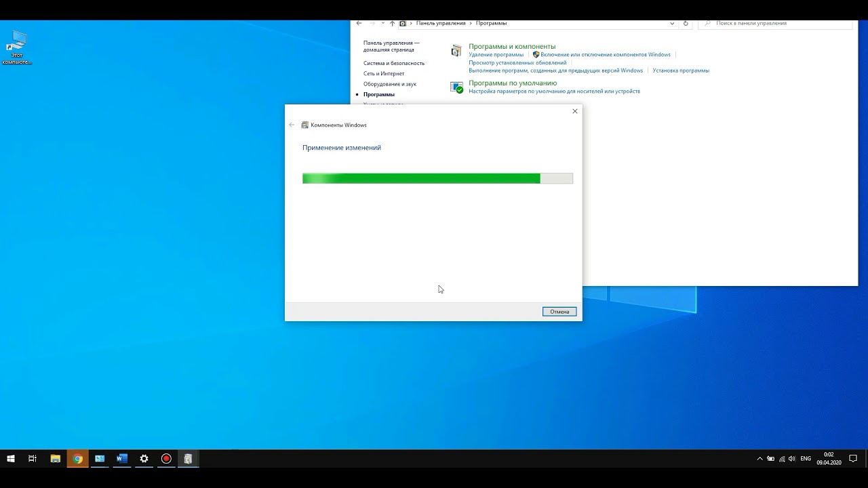Click the back arrow in Компоненты Windows dialog

pos(292,125)
